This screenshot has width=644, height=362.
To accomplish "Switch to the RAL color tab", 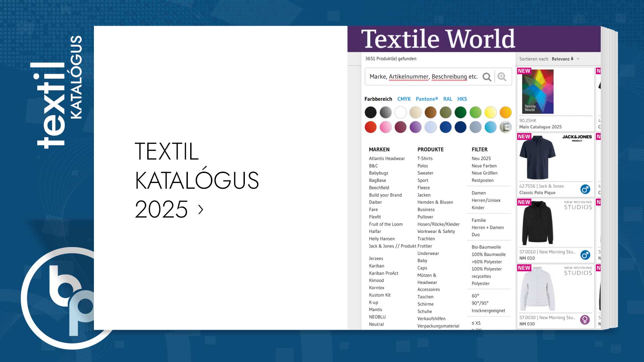I will tap(447, 99).
